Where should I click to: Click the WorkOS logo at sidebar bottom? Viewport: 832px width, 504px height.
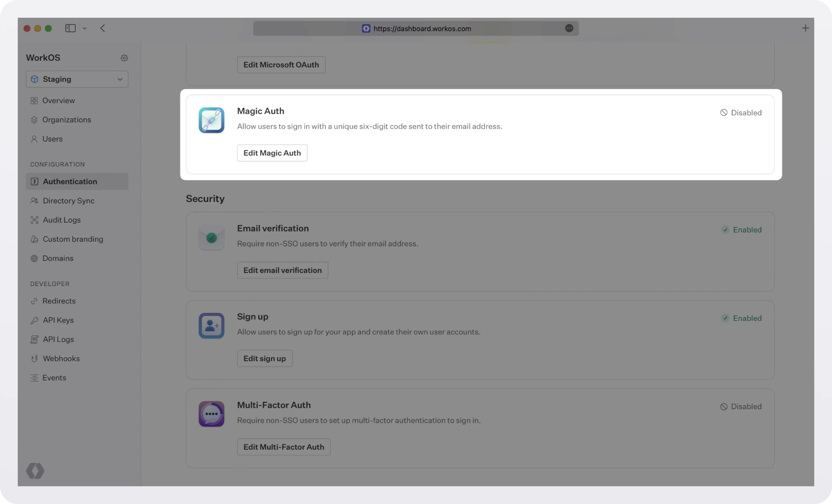(x=35, y=471)
